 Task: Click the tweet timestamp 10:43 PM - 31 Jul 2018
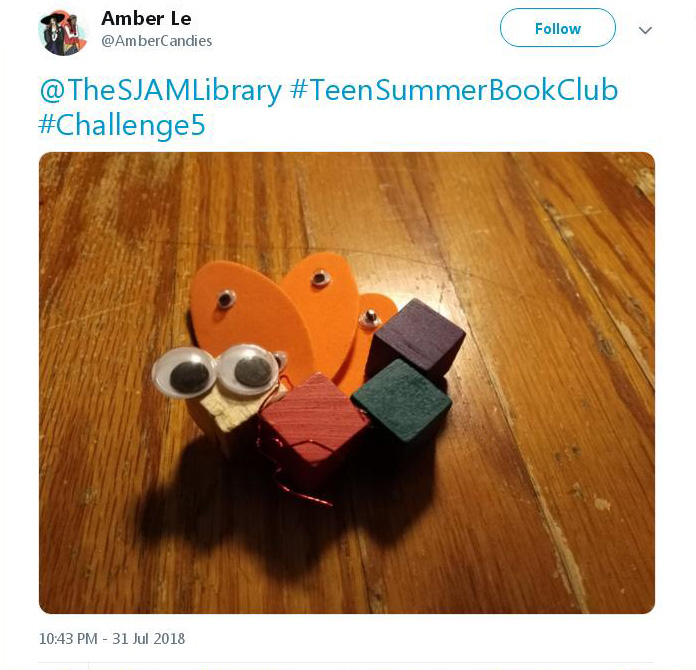tap(112, 638)
